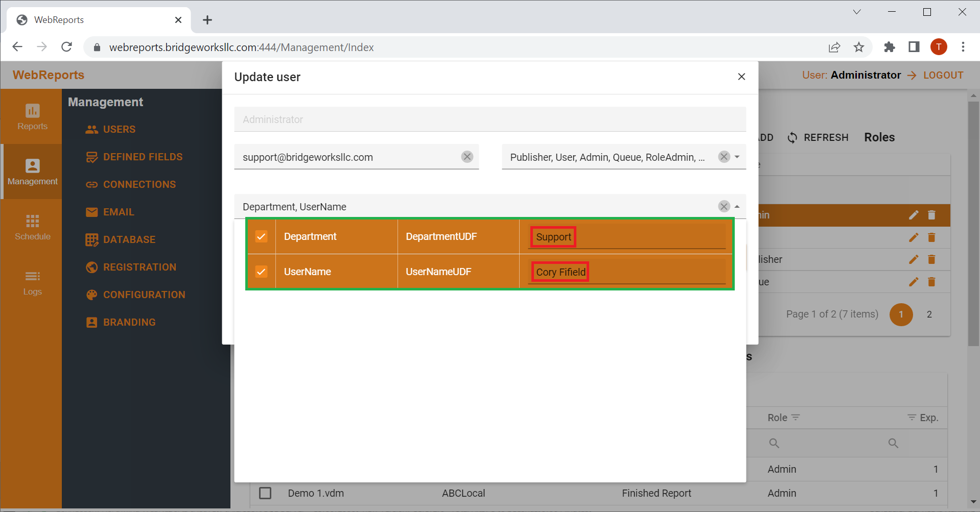980x512 pixels.
Task: Toggle the browser side panel
Action: coord(914,47)
